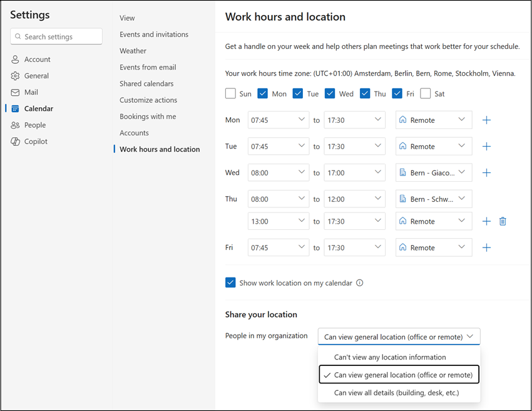Click the Search settings input field

[56, 36]
